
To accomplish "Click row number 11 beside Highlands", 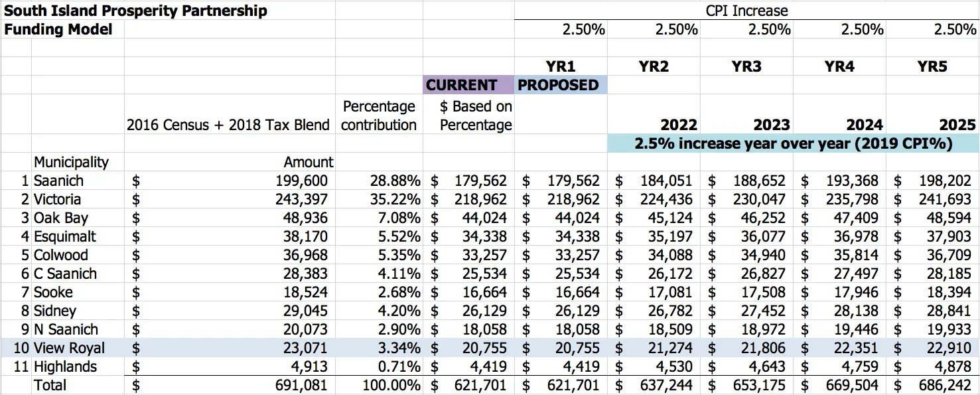I will coord(23,366).
